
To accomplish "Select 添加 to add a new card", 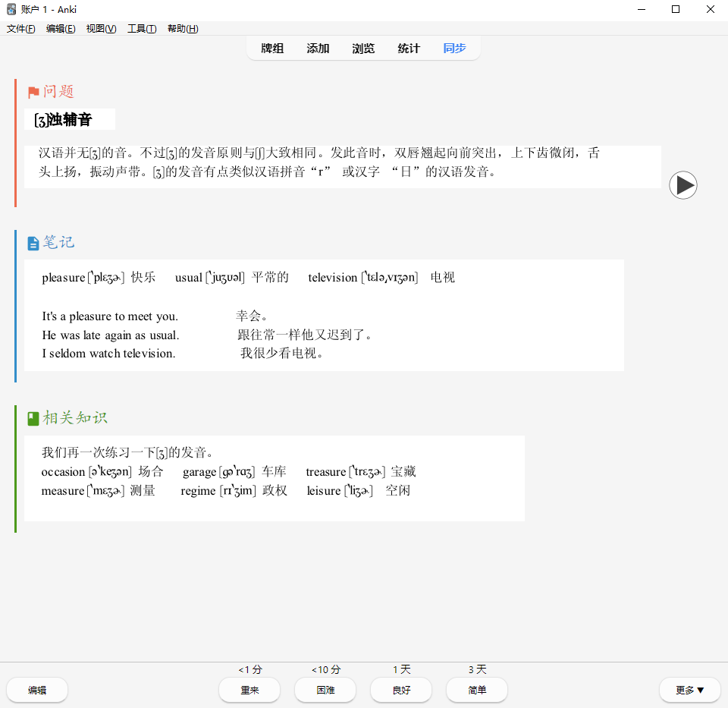I will coord(318,49).
